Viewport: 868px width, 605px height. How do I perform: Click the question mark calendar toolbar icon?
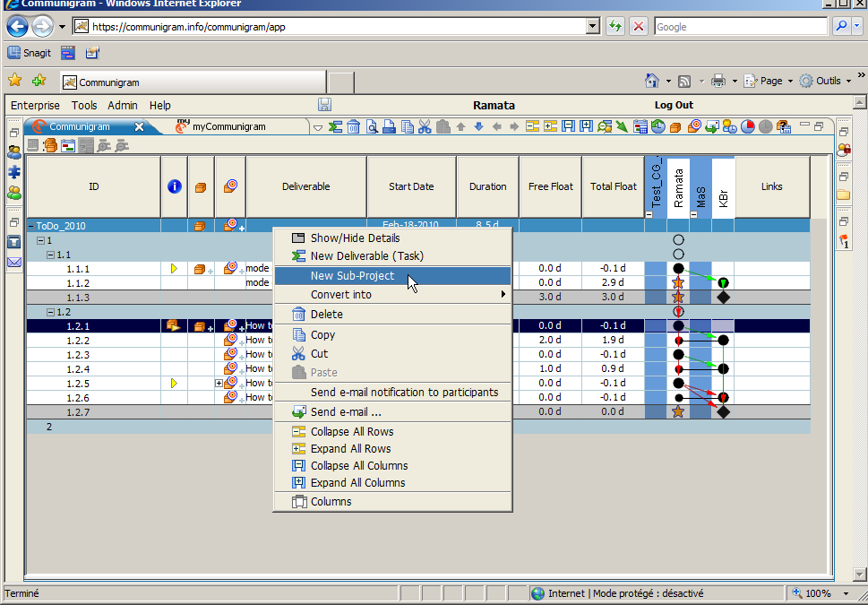click(x=783, y=127)
